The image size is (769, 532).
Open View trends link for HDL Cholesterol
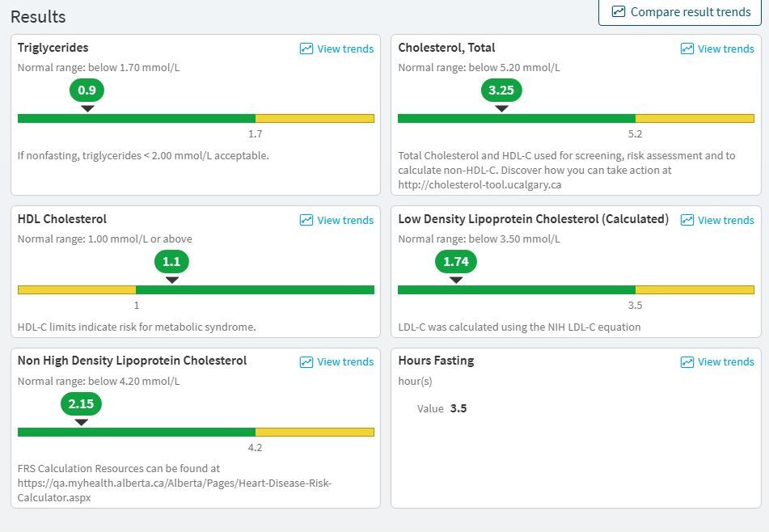(x=336, y=220)
